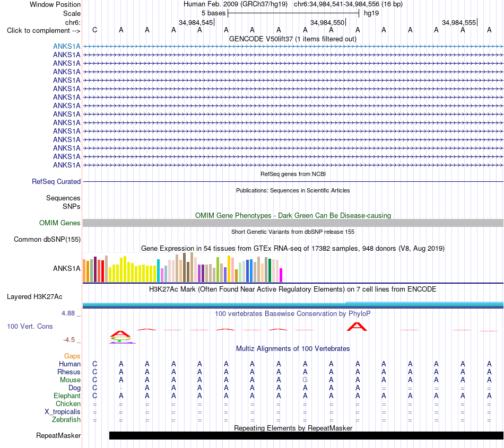Click the 4.88 conservation axis value
The height and width of the screenshot is (448, 504).
[68, 313]
